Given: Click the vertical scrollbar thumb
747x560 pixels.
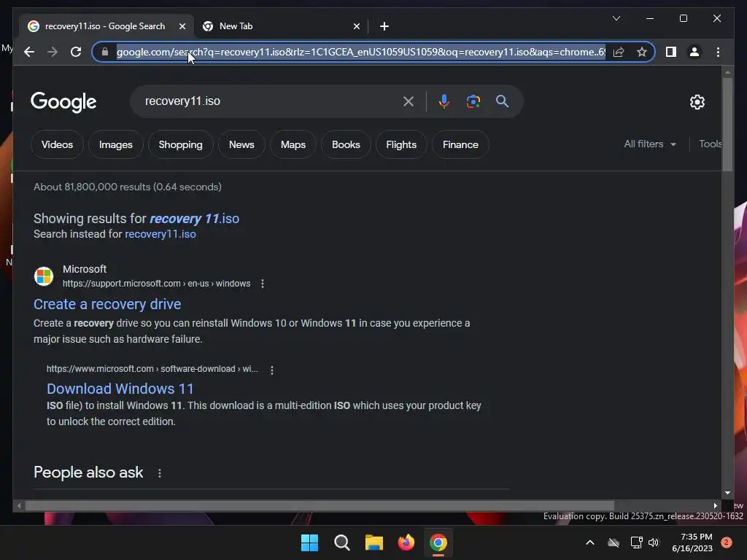Looking at the screenshot, I should [x=727, y=124].
